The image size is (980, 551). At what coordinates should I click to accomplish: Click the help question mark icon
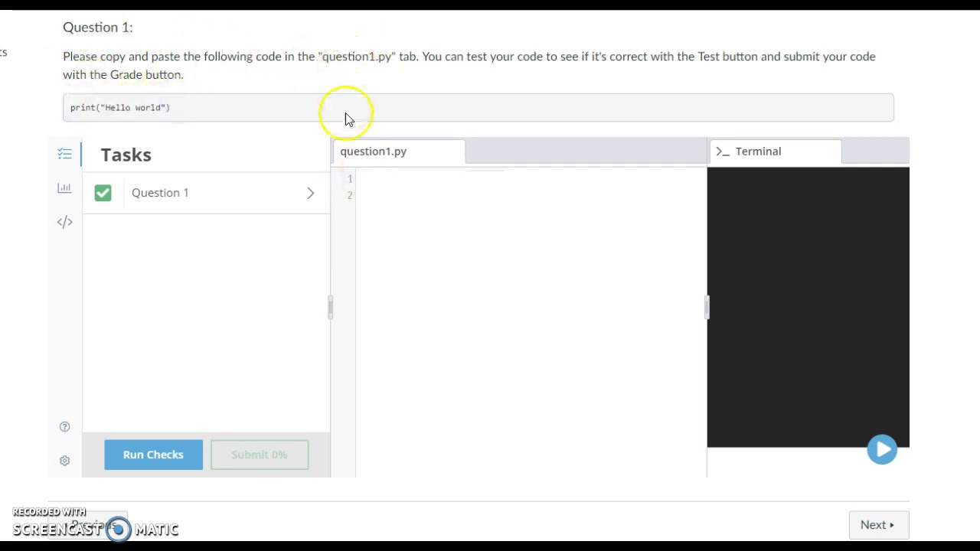click(64, 427)
